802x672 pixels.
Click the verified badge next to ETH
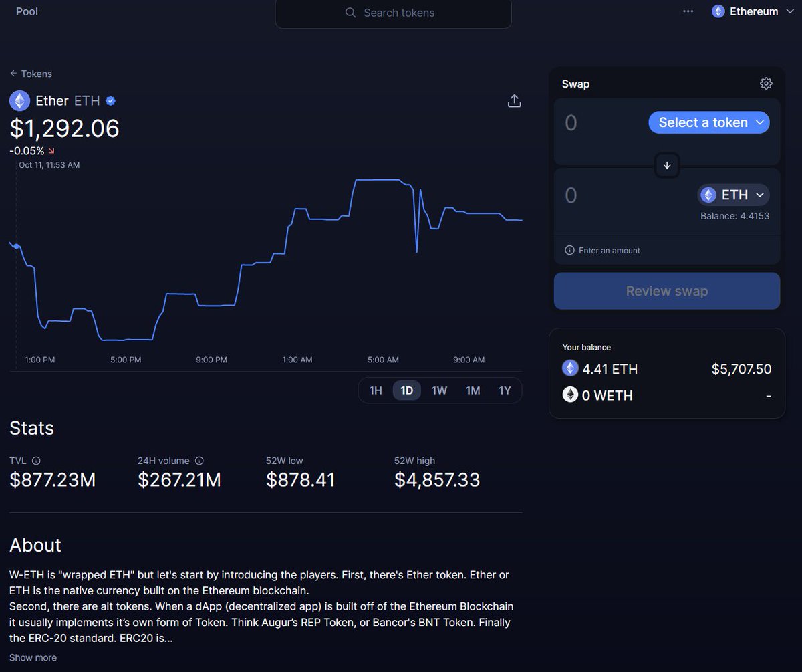(x=111, y=101)
